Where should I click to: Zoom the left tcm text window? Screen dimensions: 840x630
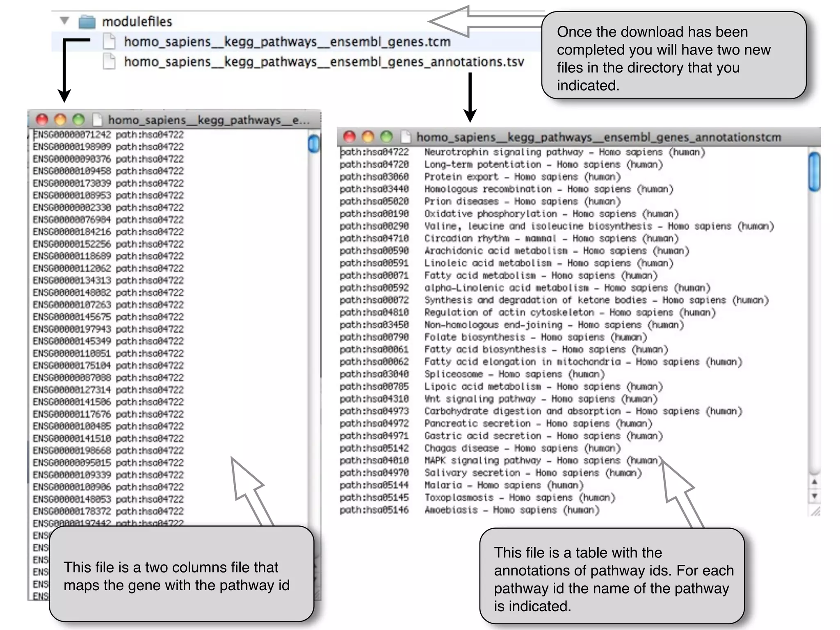click(78, 119)
